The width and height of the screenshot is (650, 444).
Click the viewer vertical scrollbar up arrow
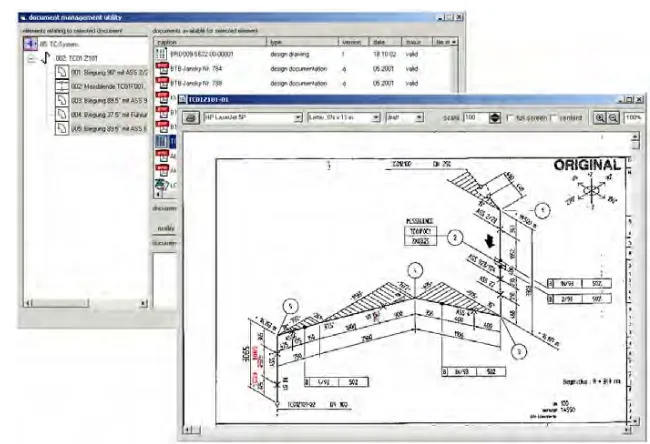635,136
